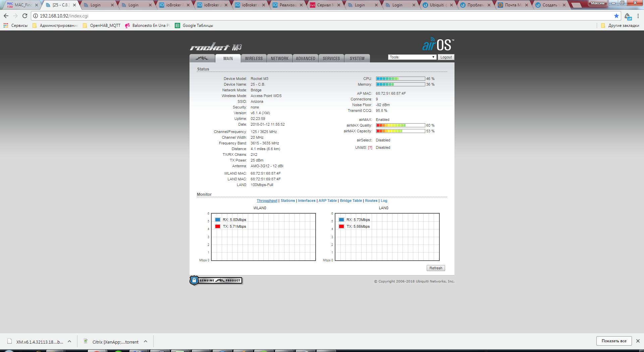Close the [25 - C.B.] browser tab
Screen dimensions: 644x352
(74, 5)
